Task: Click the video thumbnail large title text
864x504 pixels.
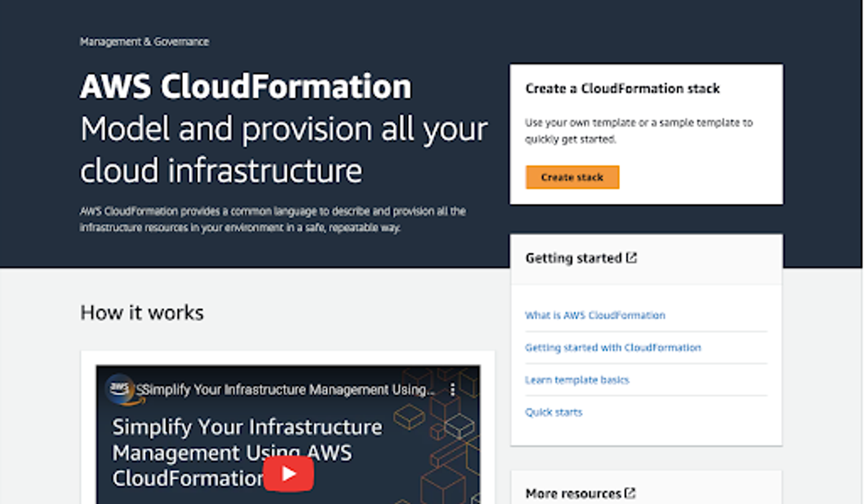Action: click(x=247, y=452)
